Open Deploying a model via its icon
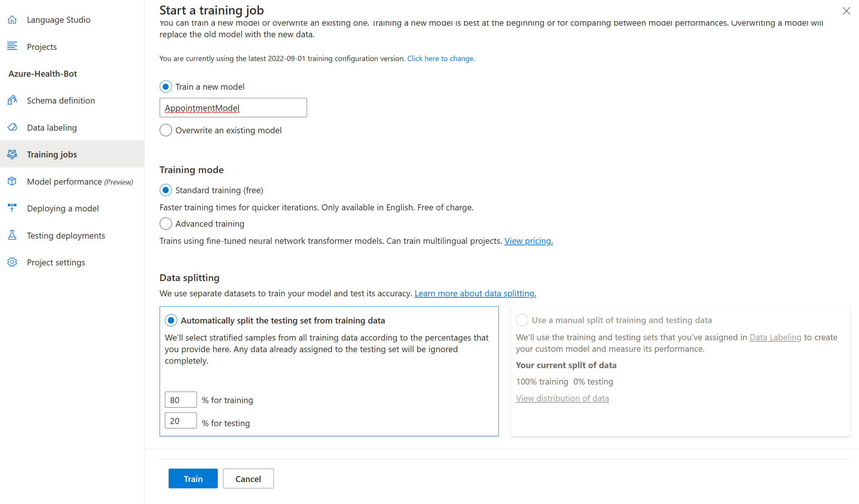 click(12, 208)
